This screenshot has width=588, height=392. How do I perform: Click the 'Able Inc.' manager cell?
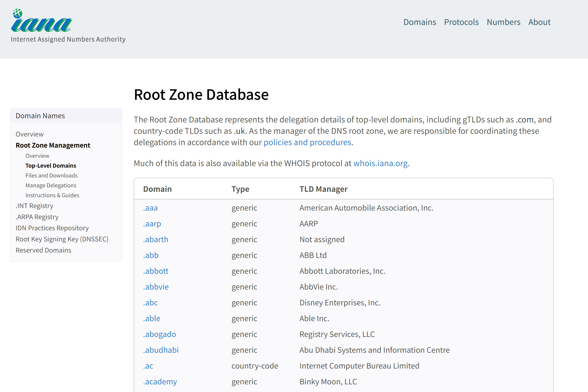coord(314,318)
